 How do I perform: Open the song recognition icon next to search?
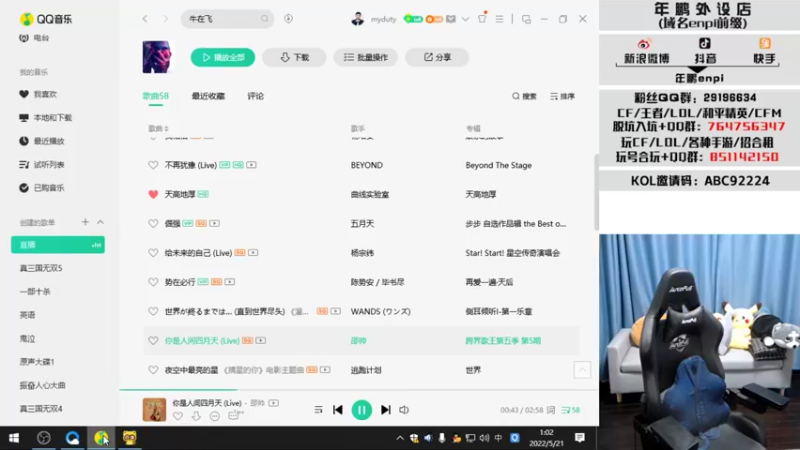(x=288, y=19)
